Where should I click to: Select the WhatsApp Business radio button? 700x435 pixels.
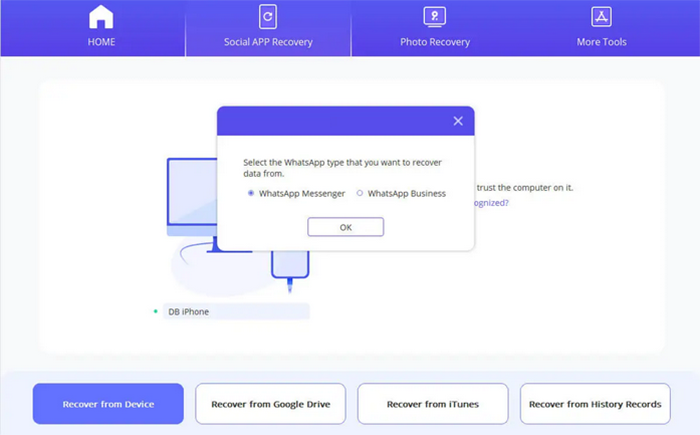pos(359,193)
